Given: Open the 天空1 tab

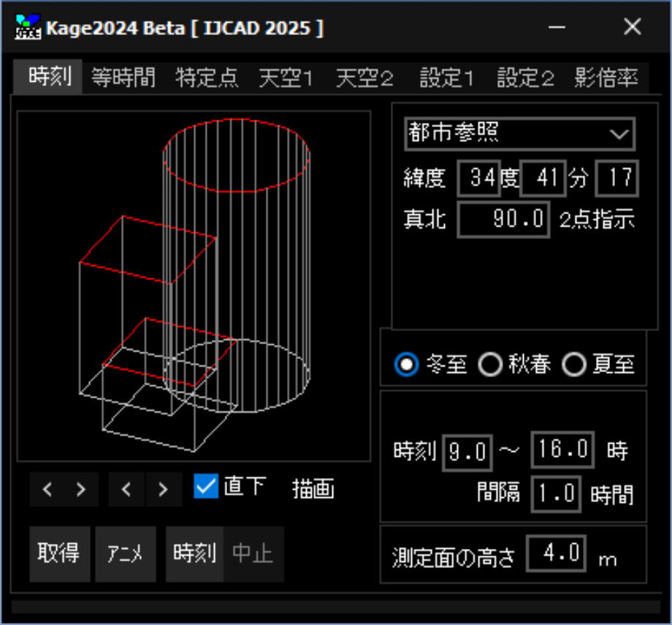Looking at the screenshot, I should point(286,77).
